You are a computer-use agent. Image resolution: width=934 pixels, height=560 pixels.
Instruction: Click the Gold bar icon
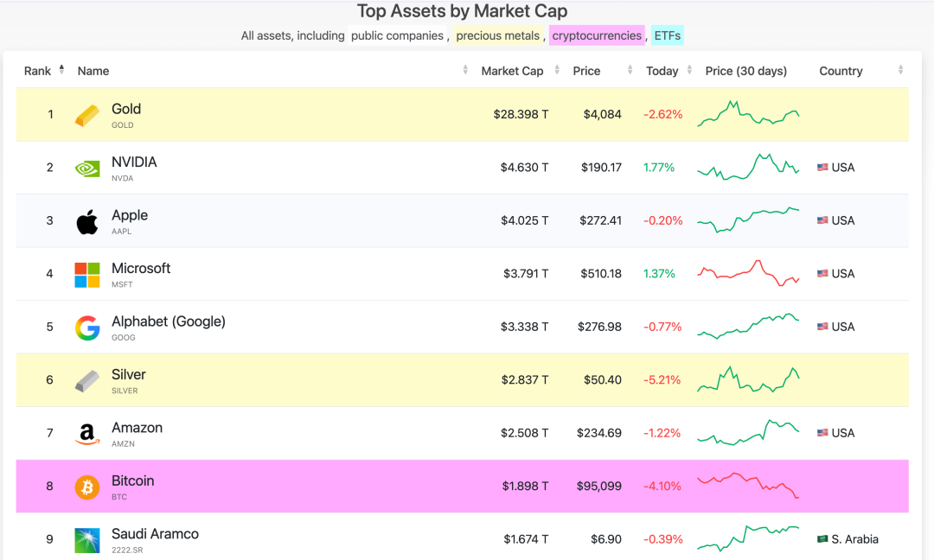(x=87, y=115)
